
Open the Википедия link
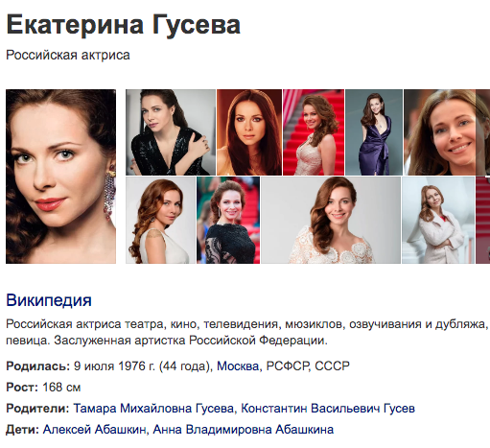point(49,300)
